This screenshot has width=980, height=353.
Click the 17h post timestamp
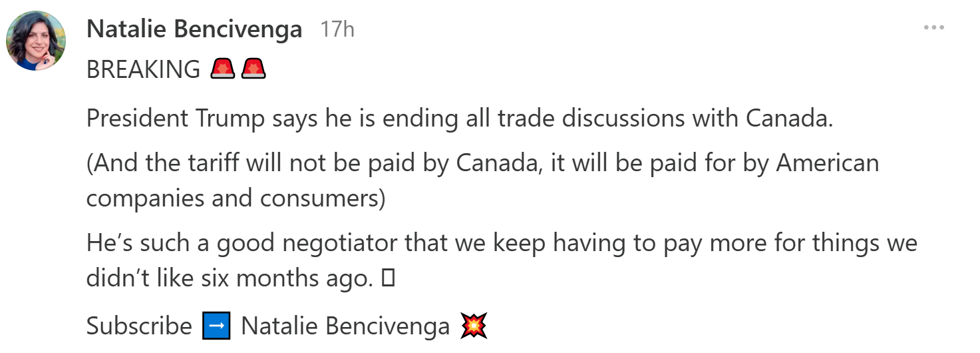[x=337, y=29]
